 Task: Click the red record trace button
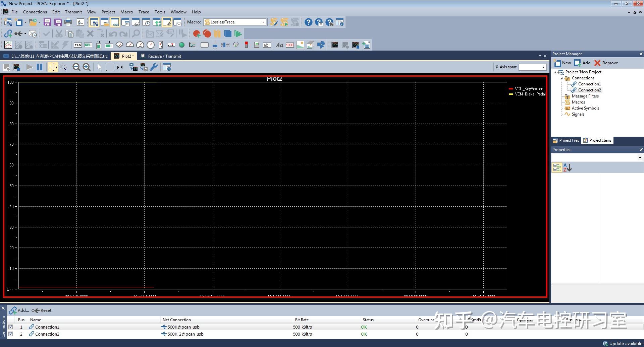(x=207, y=34)
